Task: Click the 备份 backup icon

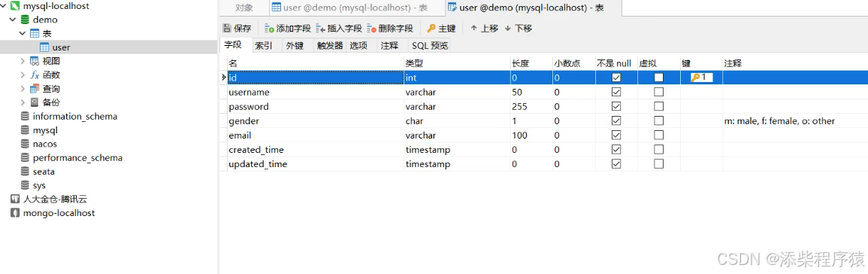Action: pyautogui.click(x=35, y=102)
